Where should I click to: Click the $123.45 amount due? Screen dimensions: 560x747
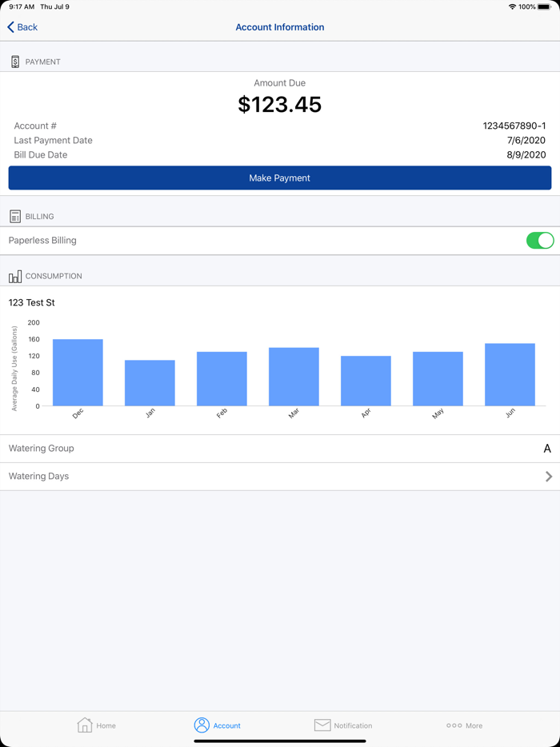pyautogui.click(x=280, y=104)
